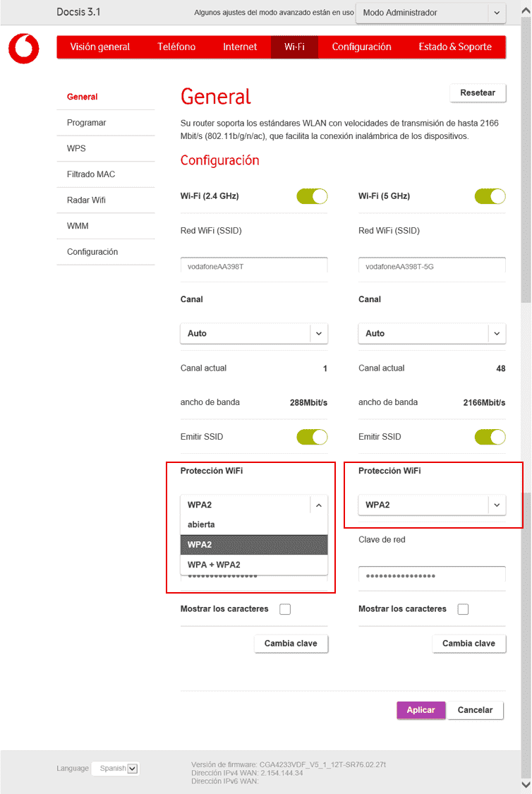Select the Wi-Fi tab
The height and width of the screenshot is (794, 532).
click(295, 47)
